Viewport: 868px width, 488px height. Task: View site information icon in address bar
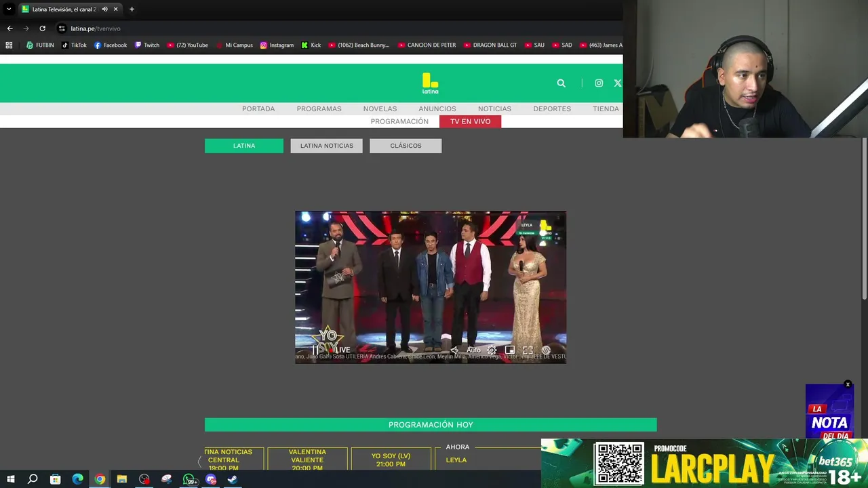pos(62,28)
